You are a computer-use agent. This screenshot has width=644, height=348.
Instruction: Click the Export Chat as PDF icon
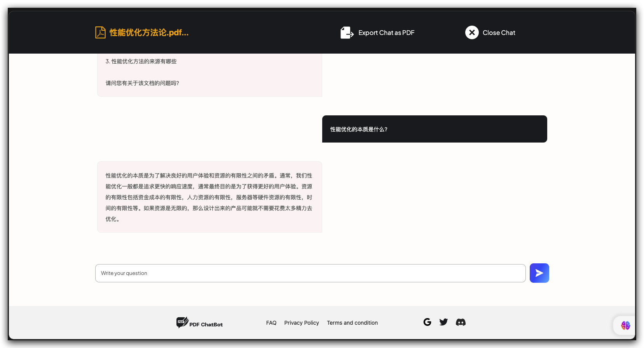pyautogui.click(x=347, y=33)
